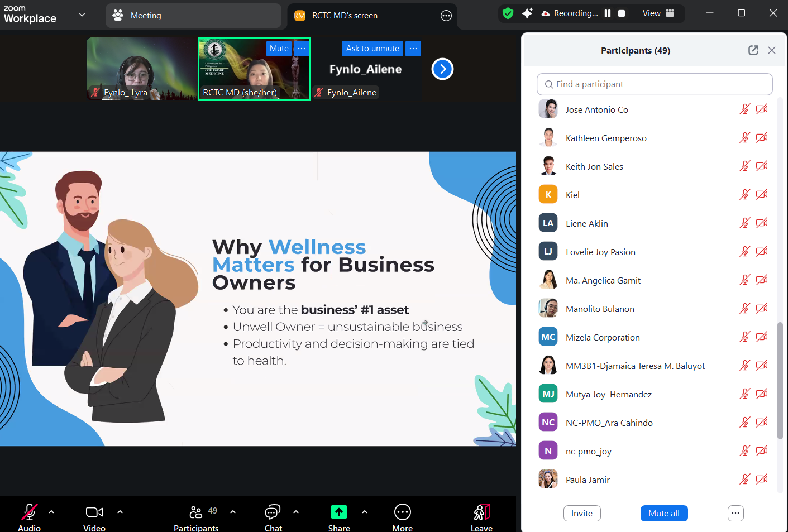Image resolution: width=788 pixels, height=532 pixels.
Task: Start your video with the Video toggle
Action: [x=94, y=512]
